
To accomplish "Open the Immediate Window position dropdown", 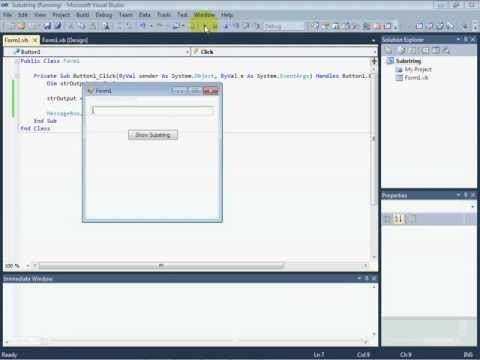I will pyautogui.click(x=359, y=278).
